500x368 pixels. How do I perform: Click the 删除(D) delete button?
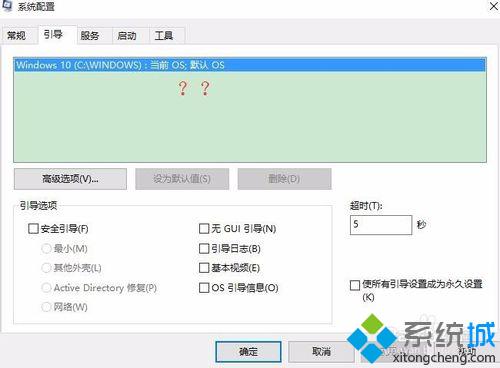pos(284,179)
